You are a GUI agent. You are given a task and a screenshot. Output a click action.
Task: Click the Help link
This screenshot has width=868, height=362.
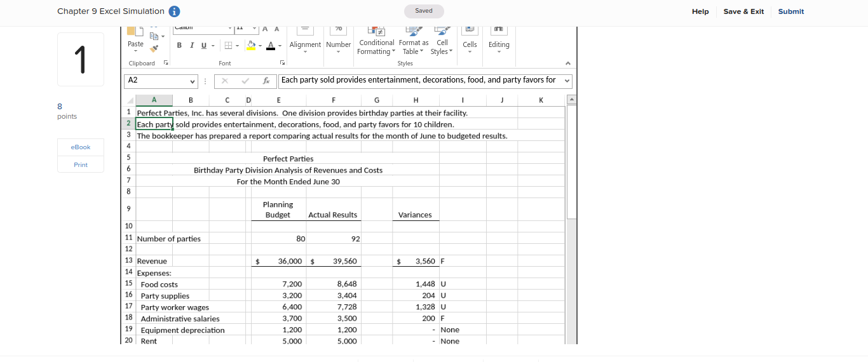point(700,11)
